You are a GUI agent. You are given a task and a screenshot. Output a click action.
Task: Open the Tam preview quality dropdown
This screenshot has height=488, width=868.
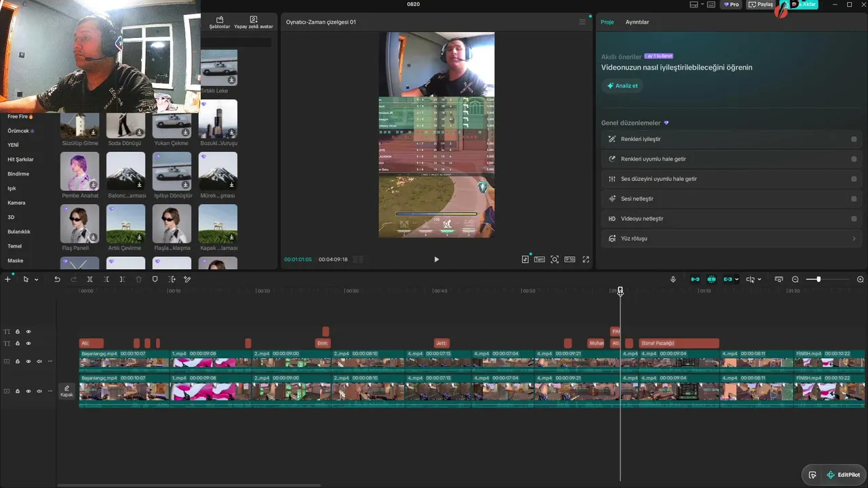[x=539, y=260]
